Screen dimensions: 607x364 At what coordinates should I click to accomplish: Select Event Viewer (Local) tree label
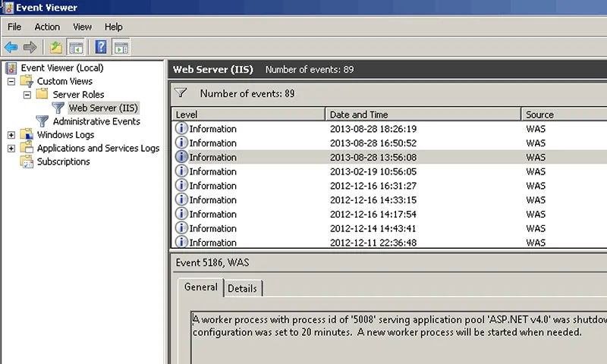tap(62, 67)
